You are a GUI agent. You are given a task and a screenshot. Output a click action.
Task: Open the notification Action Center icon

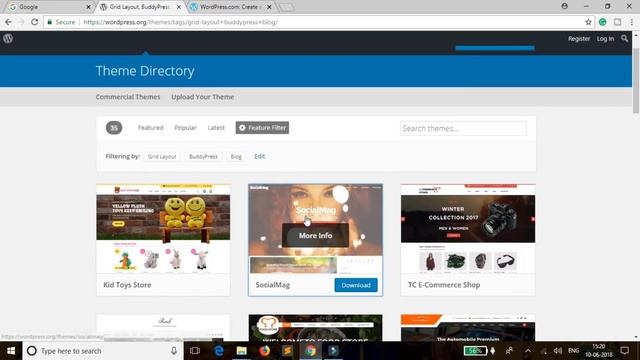[624, 351]
